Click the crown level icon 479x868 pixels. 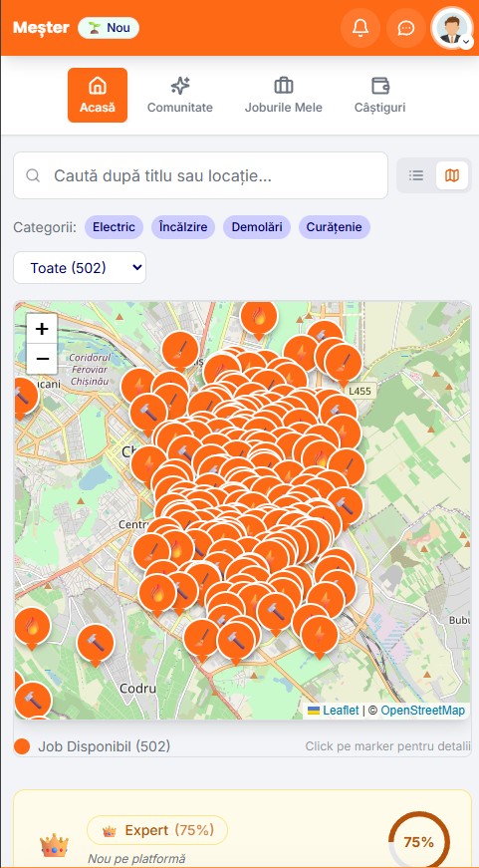(x=54, y=846)
